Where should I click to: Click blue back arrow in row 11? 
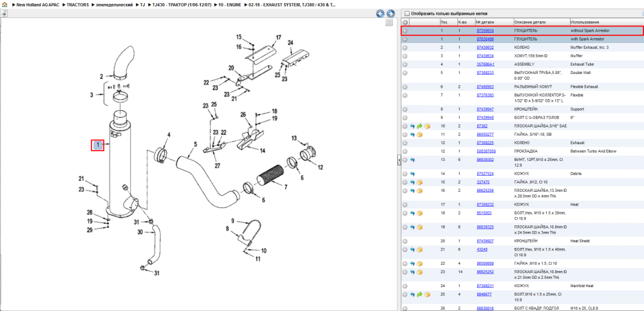point(412,135)
